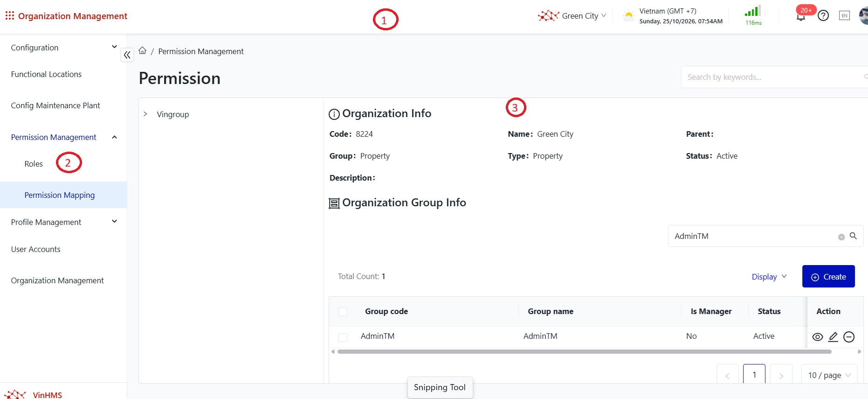Expand the Profile Management menu
This screenshot has height=399, width=868.
click(115, 222)
